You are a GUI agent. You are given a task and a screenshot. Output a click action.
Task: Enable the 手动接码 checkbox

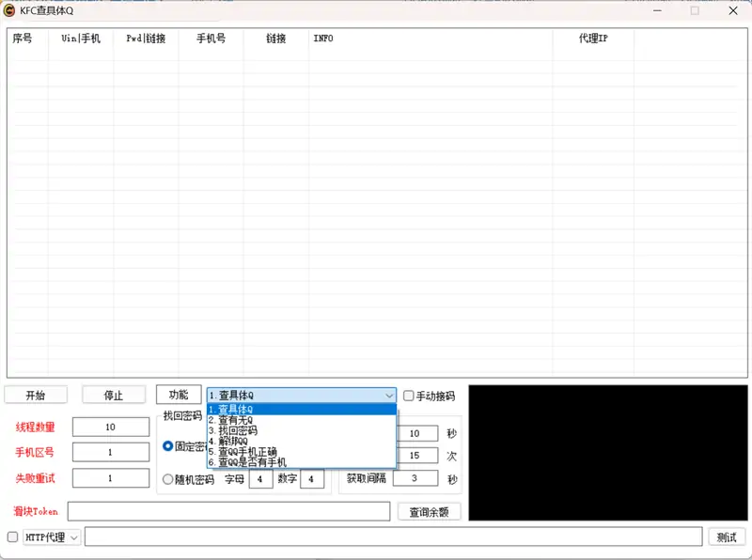tap(409, 397)
